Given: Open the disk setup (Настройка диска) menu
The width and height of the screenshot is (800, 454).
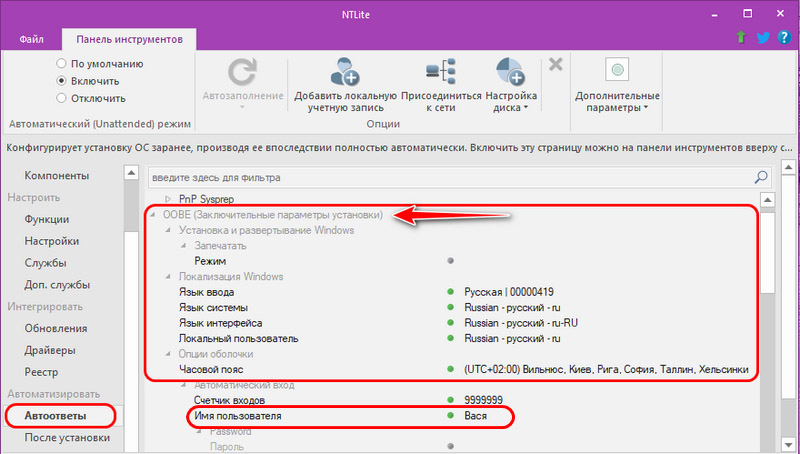Looking at the screenshot, I should [511, 86].
